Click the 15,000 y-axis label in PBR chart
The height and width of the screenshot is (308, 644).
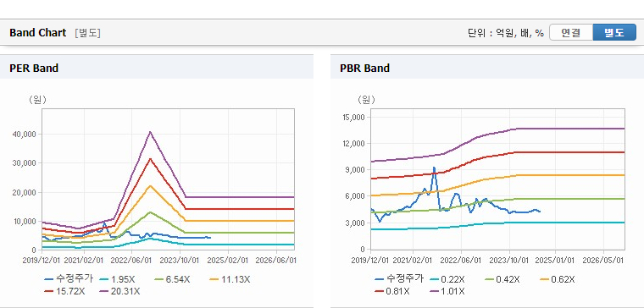coord(353,117)
